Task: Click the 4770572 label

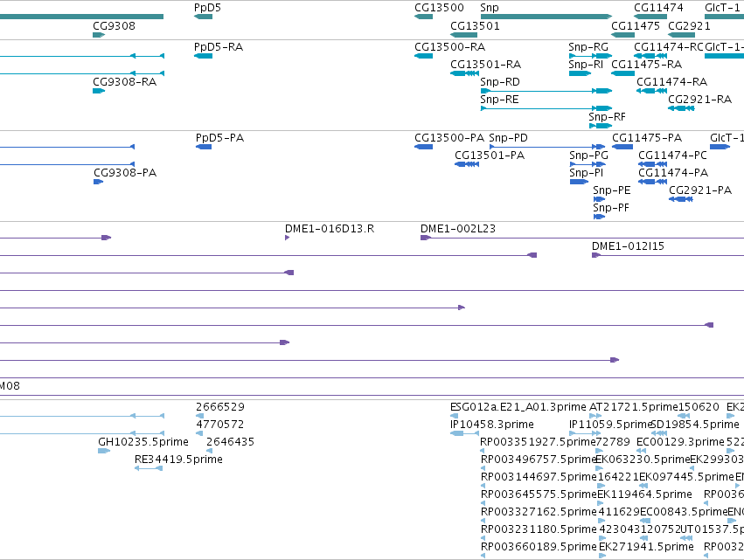Action: pos(220,425)
